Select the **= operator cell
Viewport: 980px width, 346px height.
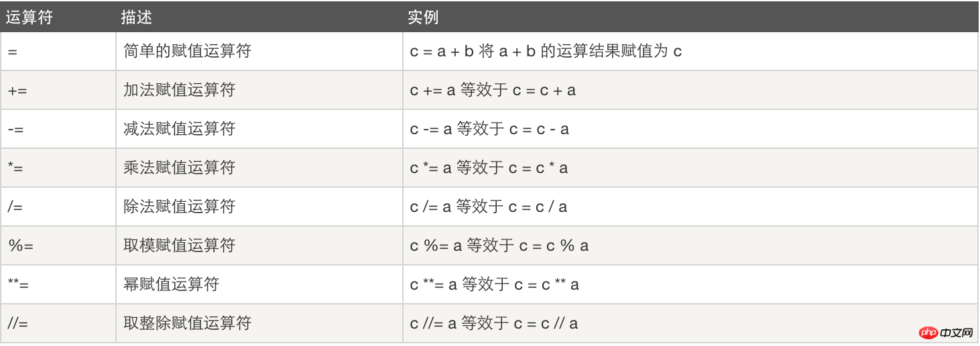click(x=58, y=285)
